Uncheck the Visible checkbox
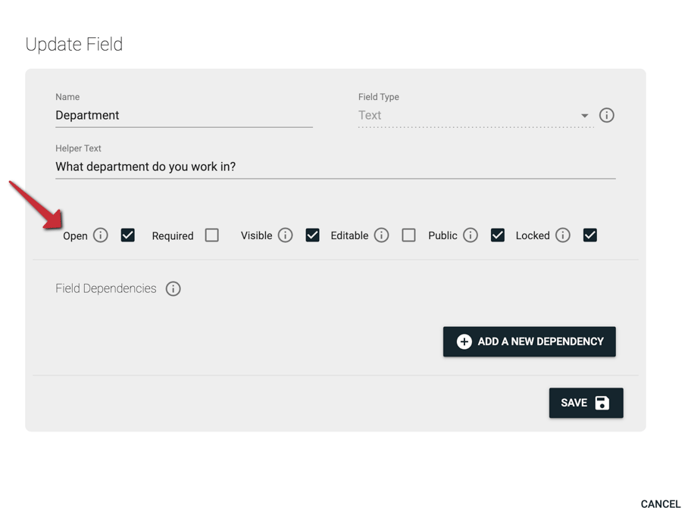Viewport: 688px width, 517px height. [312, 235]
